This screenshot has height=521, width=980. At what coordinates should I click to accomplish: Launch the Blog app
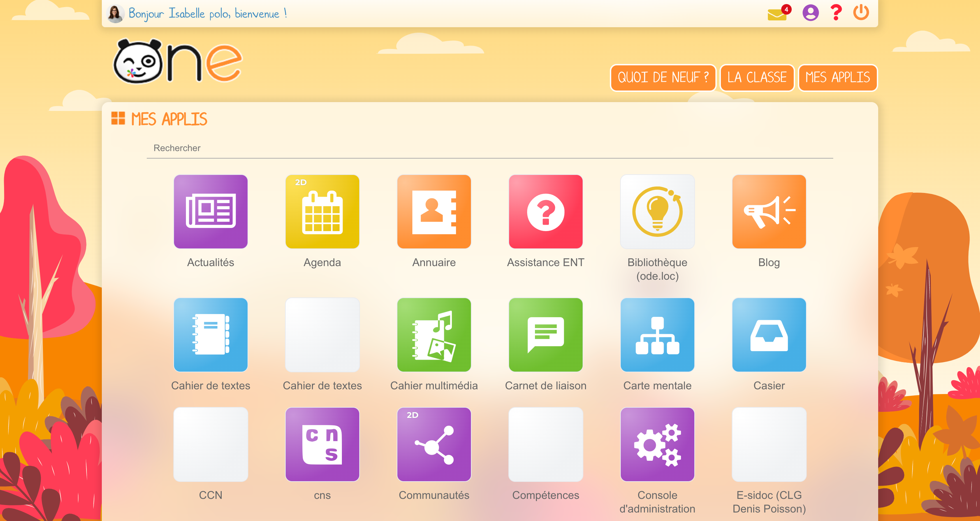point(769,211)
